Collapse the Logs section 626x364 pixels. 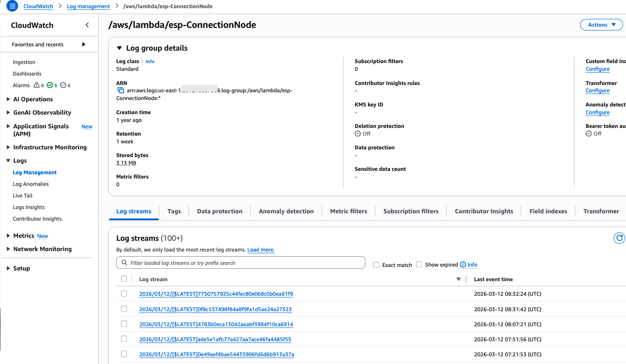pos(8,161)
